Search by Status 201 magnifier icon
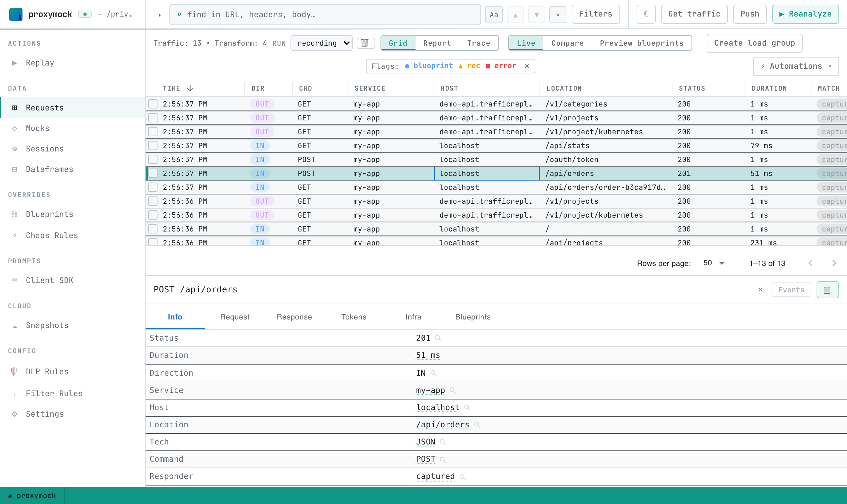 (438, 338)
